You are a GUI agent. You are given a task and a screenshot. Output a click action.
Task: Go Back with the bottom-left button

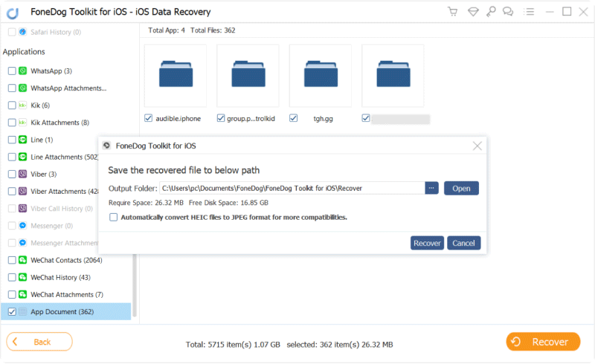39,342
